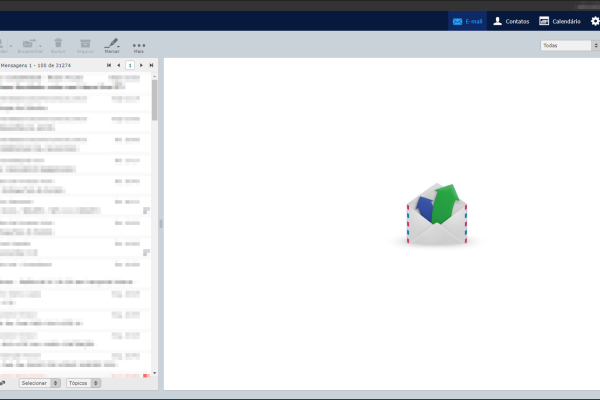Click the page number input field
This screenshot has width=600, height=400.
pos(130,65)
